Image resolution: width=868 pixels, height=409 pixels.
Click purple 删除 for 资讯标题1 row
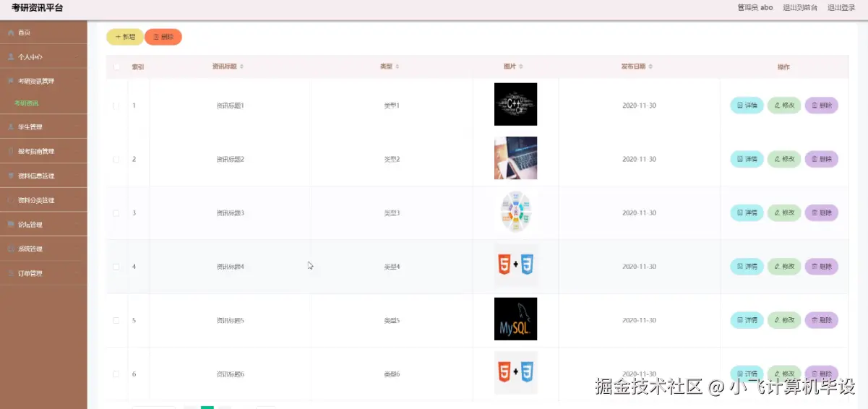click(822, 106)
